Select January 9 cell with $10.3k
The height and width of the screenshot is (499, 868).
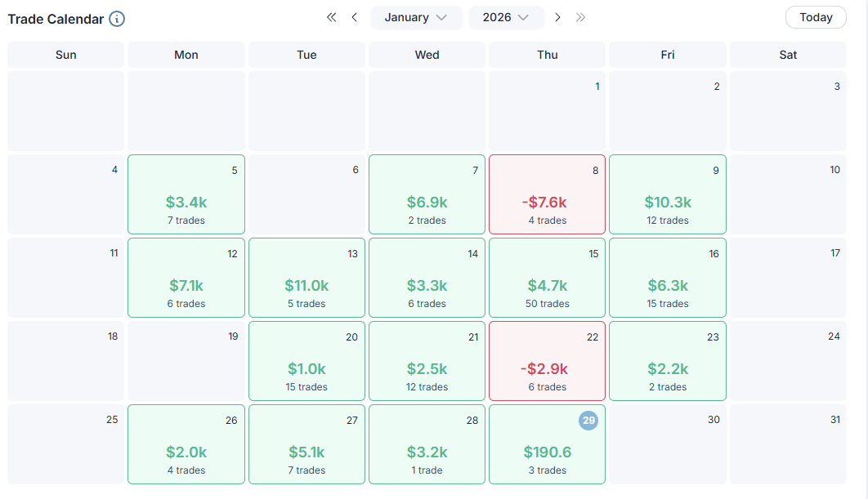(668, 194)
